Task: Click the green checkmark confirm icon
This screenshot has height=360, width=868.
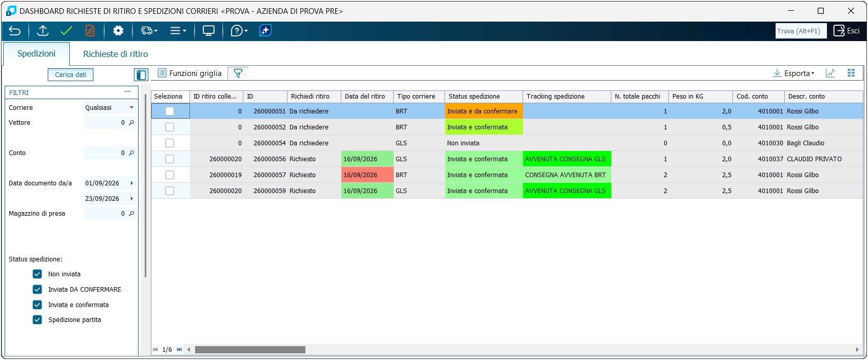Action: point(66,31)
